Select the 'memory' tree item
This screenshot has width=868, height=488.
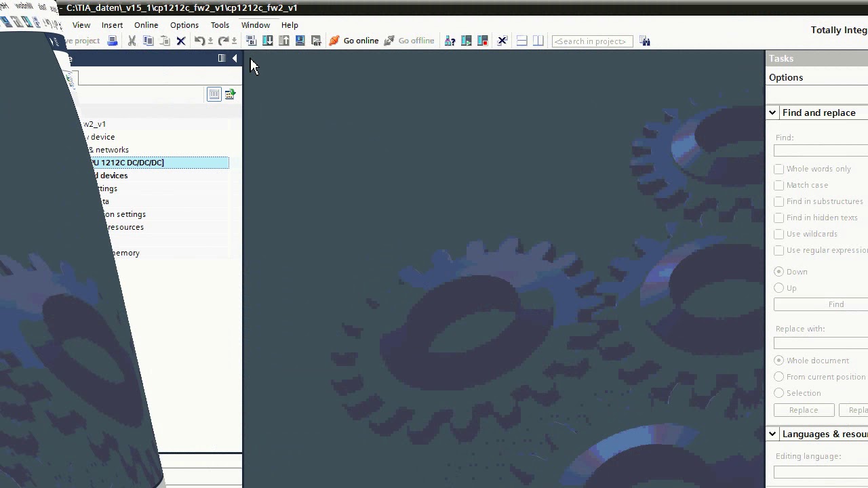(126, 253)
